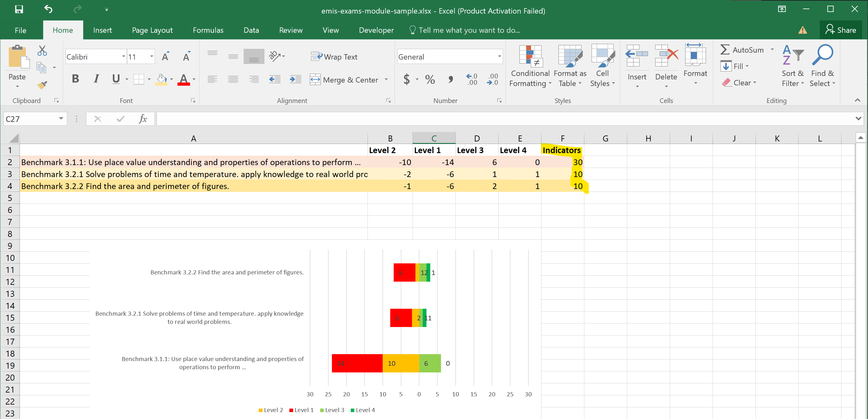
Task: Open the Formulas ribbon tab
Action: click(208, 30)
